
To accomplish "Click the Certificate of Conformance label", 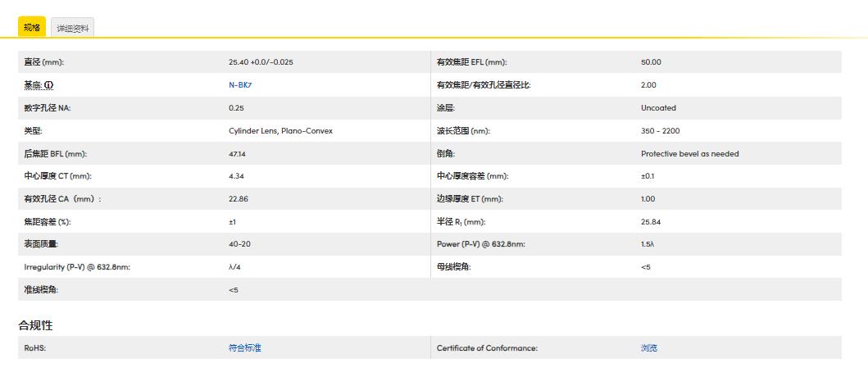I will pyautogui.click(x=487, y=348).
